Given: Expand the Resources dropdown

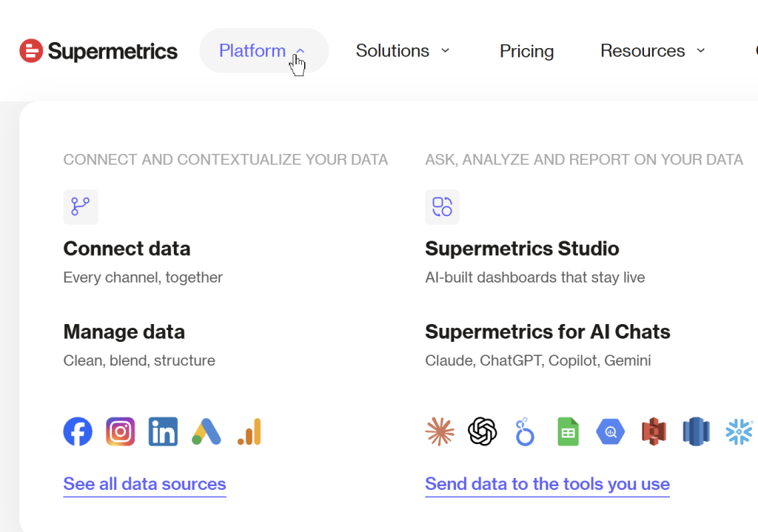Looking at the screenshot, I should pyautogui.click(x=653, y=51).
